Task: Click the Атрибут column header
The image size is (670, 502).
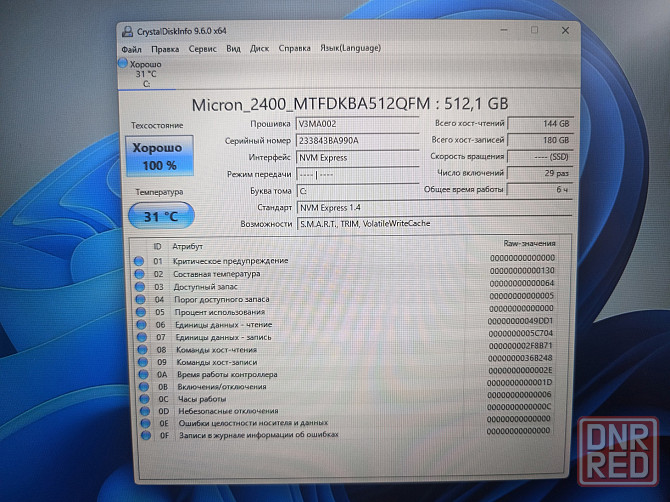Action: pos(187,247)
